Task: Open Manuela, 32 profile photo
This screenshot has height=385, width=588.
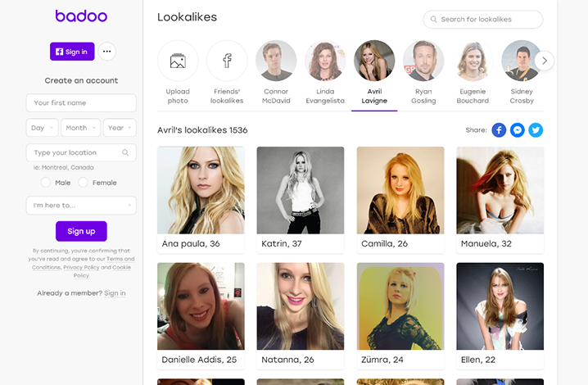Action: pyautogui.click(x=500, y=190)
